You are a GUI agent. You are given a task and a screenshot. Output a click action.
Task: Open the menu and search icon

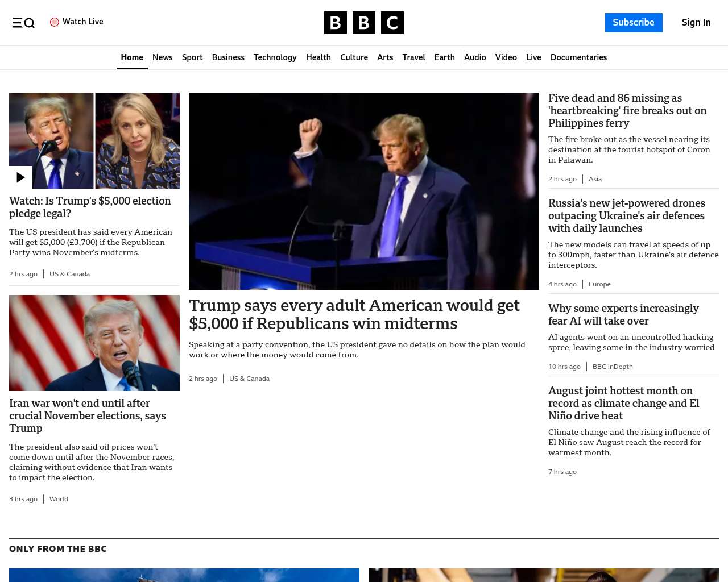pyautogui.click(x=23, y=23)
